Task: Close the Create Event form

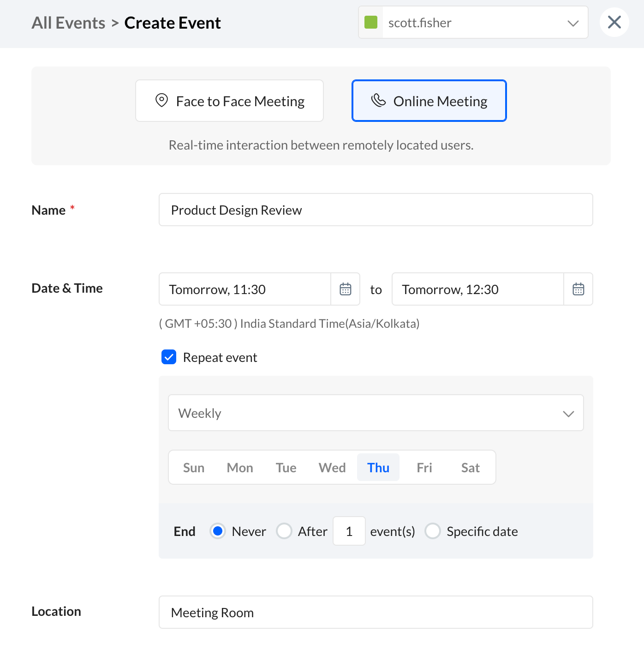Action: tap(614, 22)
